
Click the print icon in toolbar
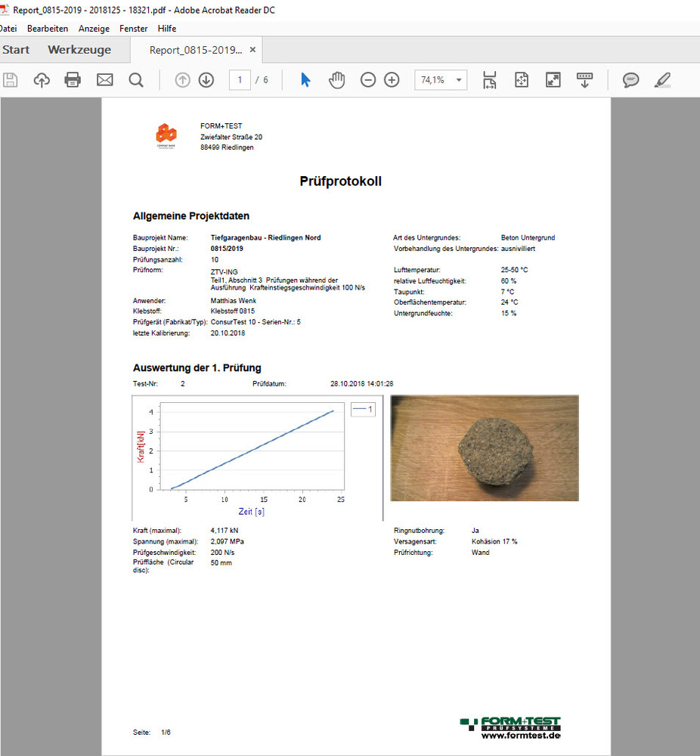(73, 80)
